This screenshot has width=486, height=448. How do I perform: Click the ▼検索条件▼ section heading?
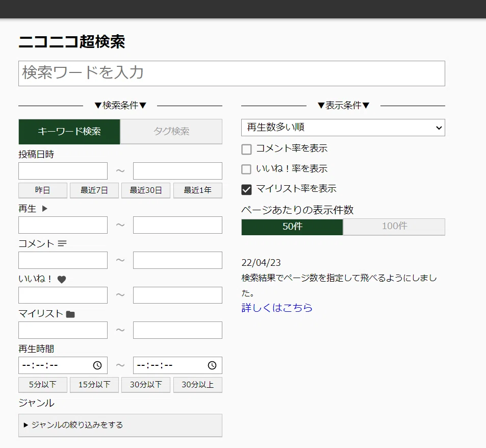[x=120, y=106]
